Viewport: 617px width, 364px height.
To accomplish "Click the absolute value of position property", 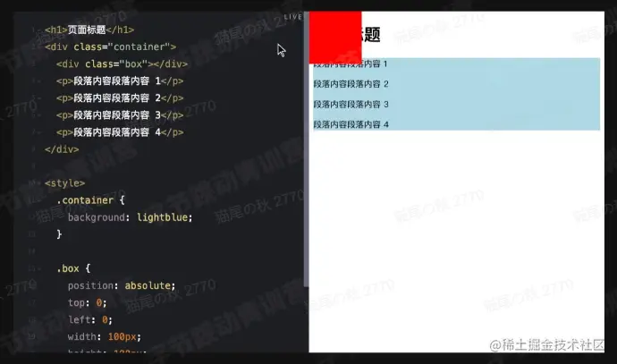I will tap(148, 285).
